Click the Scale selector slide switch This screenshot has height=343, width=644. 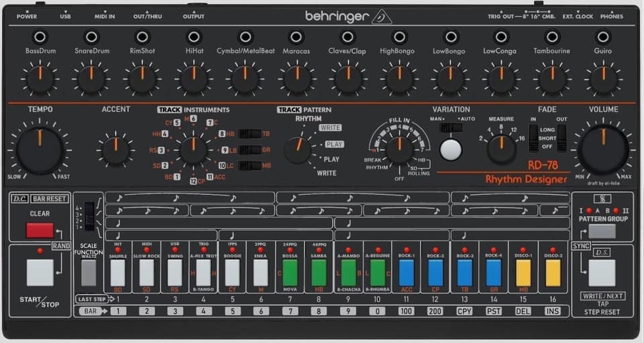tap(89, 216)
